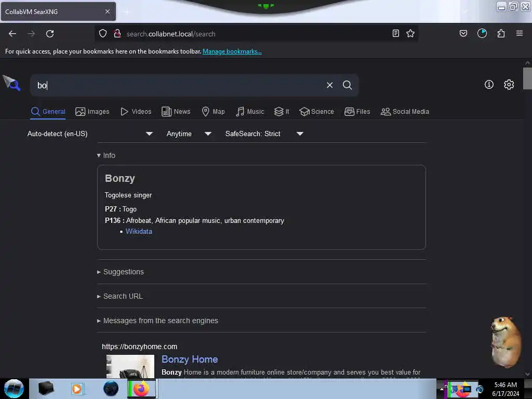Go back with the browser back arrow
This screenshot has height=399, width=532.
pos(12,34)
